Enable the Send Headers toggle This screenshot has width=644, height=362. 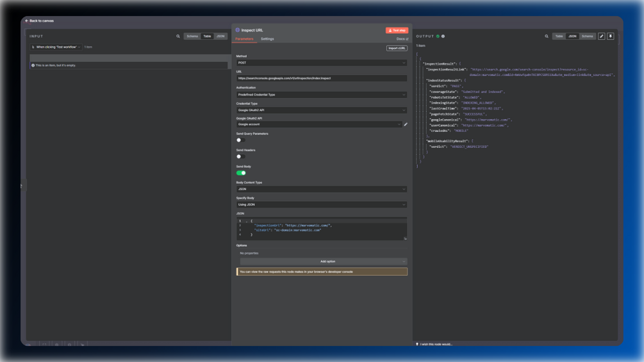(241, 156)
